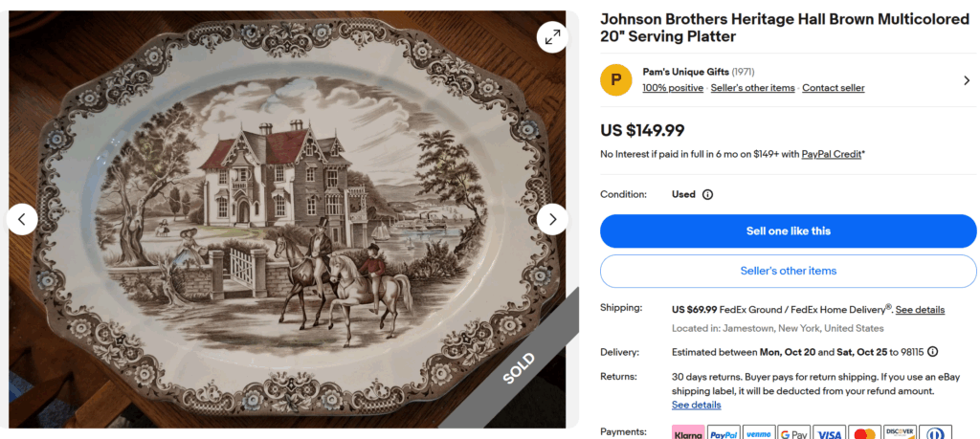980x439 pixels.
Task: Open the Condition info tooltip icon
Action: click(708, 194)
